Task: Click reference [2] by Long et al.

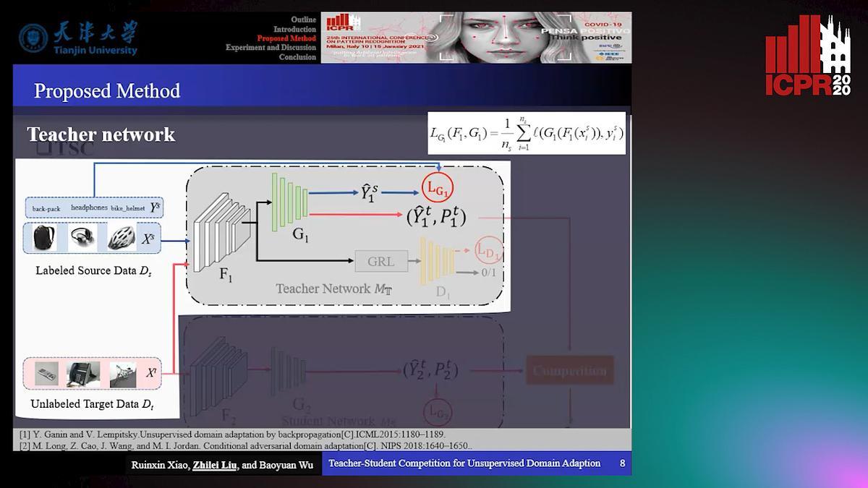Action: click(x=246, y=446)
